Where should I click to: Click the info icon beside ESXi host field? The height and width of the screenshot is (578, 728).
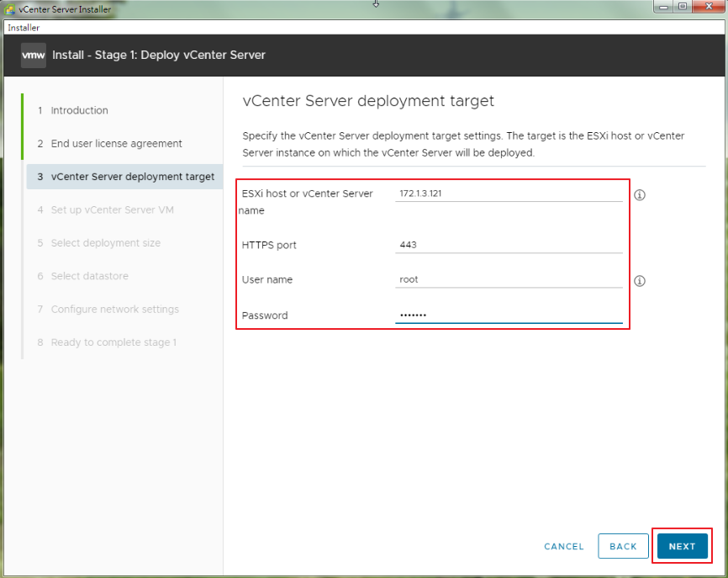640,195
